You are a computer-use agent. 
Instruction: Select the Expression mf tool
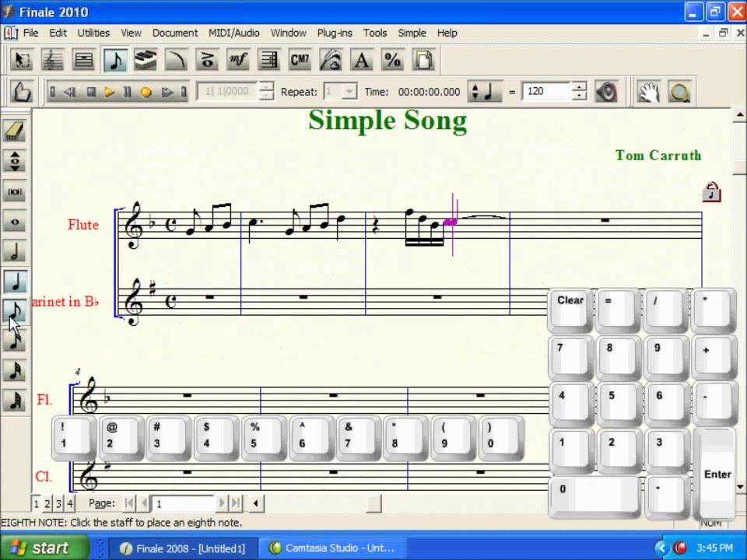[x=238, y=61]
